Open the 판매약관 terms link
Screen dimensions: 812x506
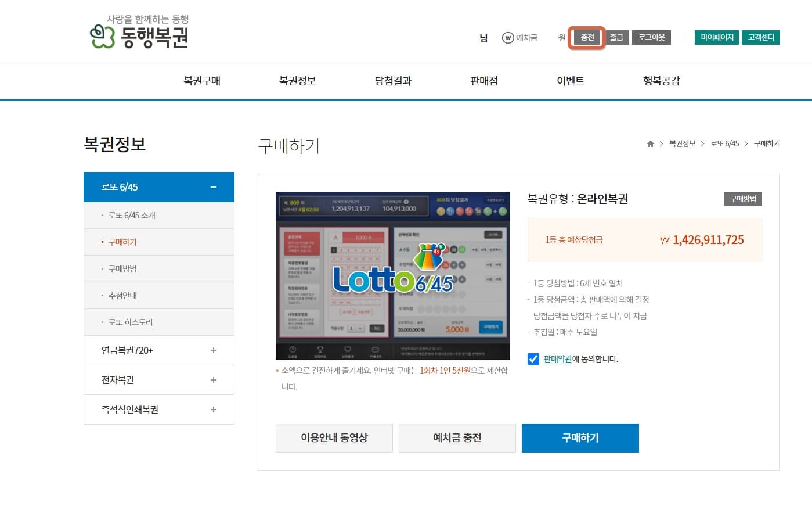point(557,359)
